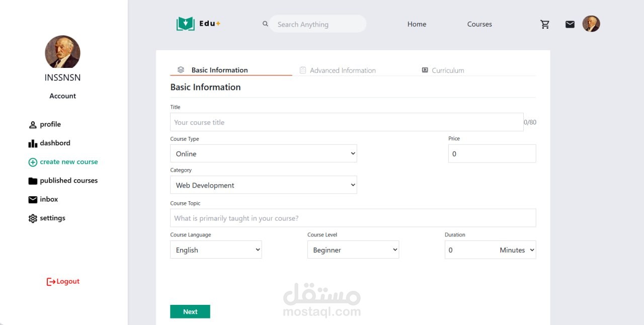Click the course Title input field
644x325 pixels.
pyautogui.click(x=347, y=122)
